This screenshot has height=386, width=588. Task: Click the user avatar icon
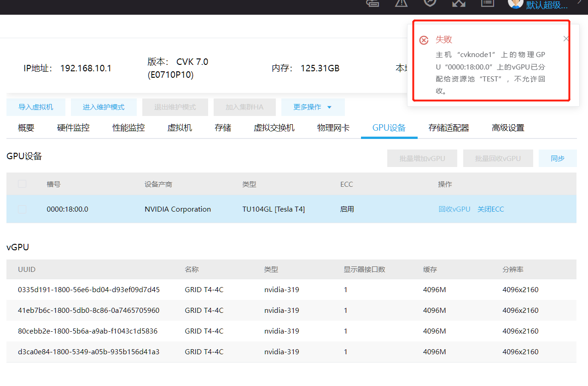click(515, 3)
